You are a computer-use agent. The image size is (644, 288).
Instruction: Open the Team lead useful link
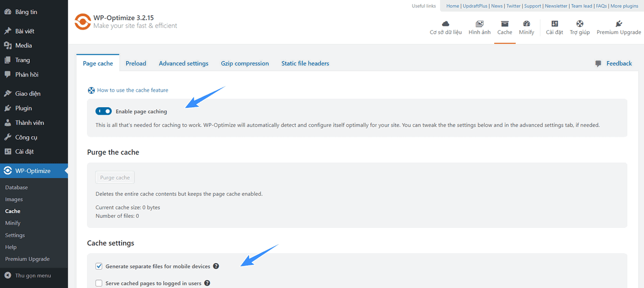[x=582, y=6]
